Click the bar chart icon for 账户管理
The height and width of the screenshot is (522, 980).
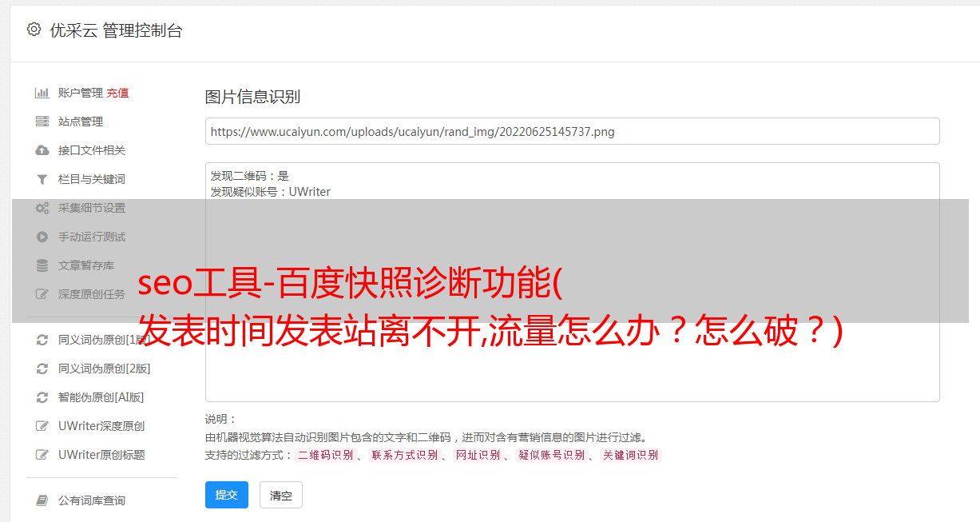click(x=42, y=93)
